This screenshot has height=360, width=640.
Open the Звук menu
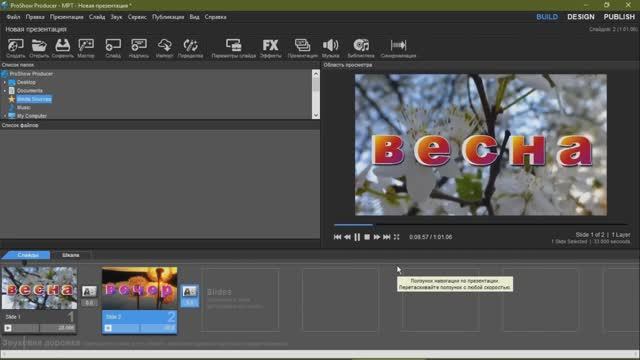(116, 17)
